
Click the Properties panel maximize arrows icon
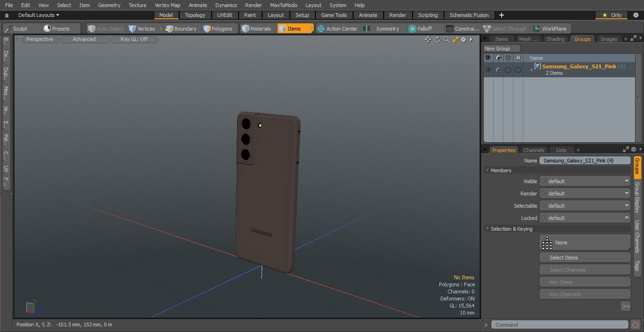[x=626, y=150]
